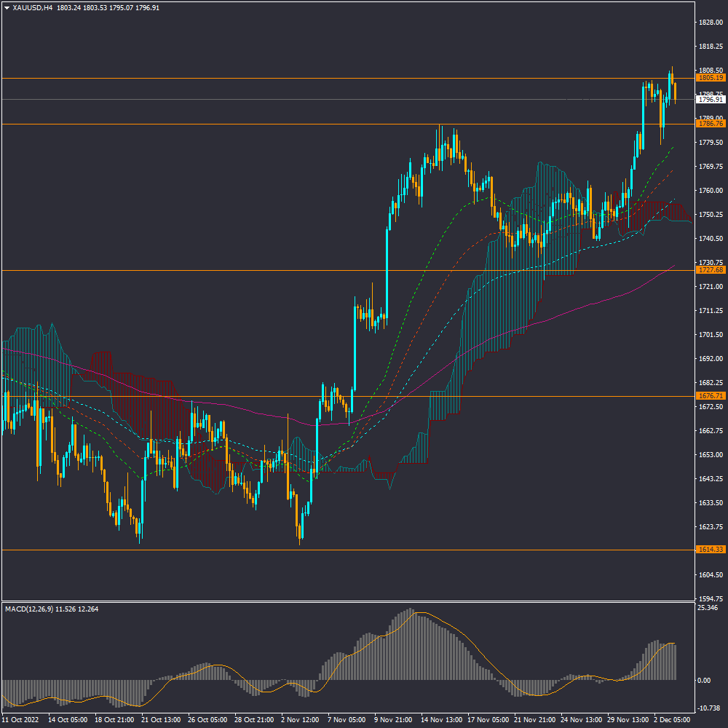Select the orange 1786.76 price tag
Viewport: 728px width, 728px height.
pos(710,124)
